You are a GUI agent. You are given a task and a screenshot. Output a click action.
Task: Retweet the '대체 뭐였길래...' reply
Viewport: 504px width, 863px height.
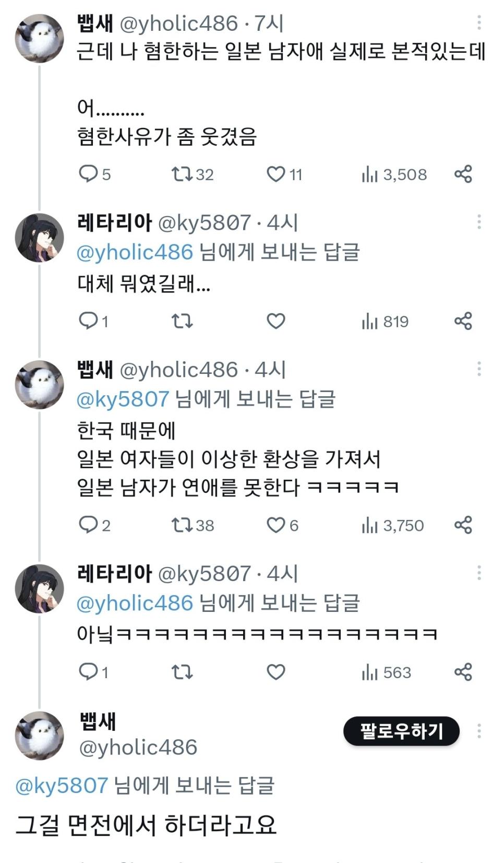(x=182, y=321)
